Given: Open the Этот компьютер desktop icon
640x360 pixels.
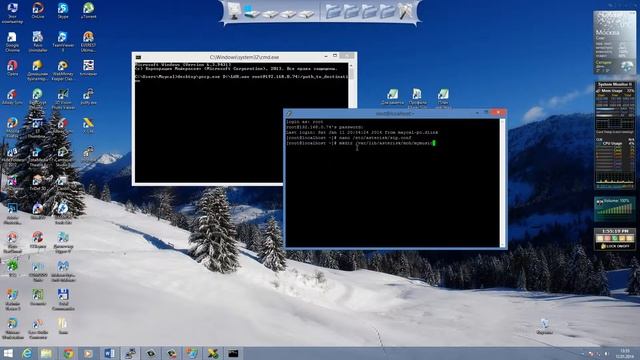Looking at the screenshot, I should pos(12,12).
